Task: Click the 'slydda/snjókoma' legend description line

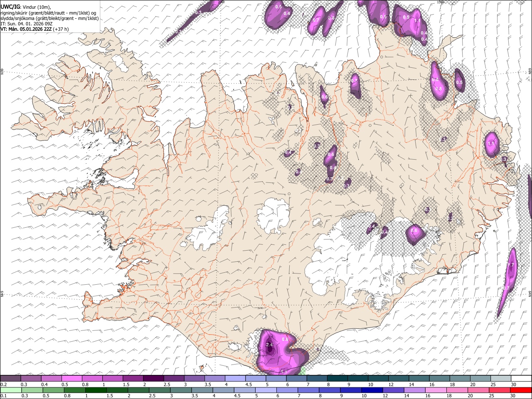Action: click(49, 18)
